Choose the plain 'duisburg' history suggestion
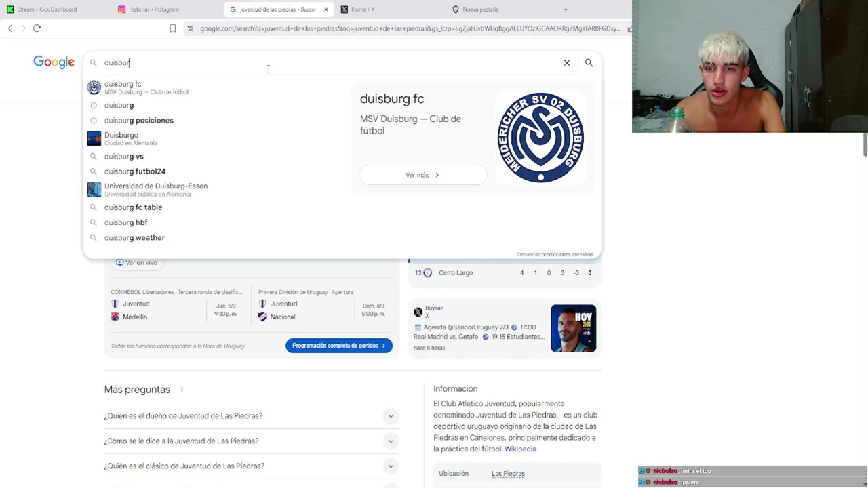This screenshot has width=868, height=488. click(x=119, y=105)
